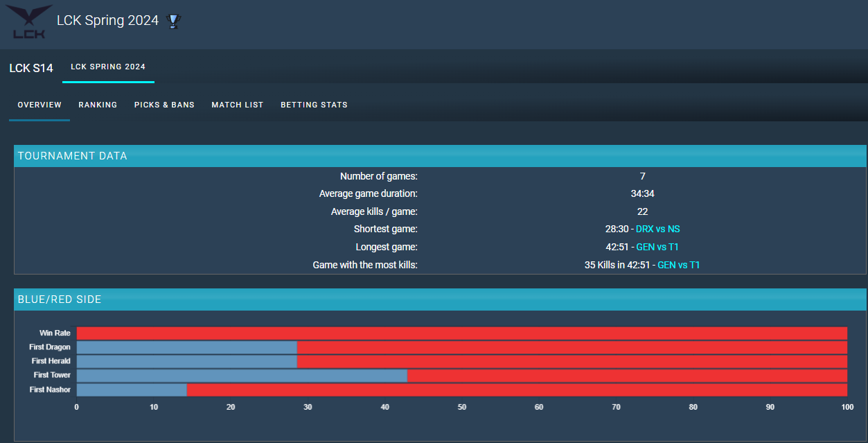This screenshot has height=443, width=868.
Task: Click the average game duration 34:34
Action: (643, 194)
